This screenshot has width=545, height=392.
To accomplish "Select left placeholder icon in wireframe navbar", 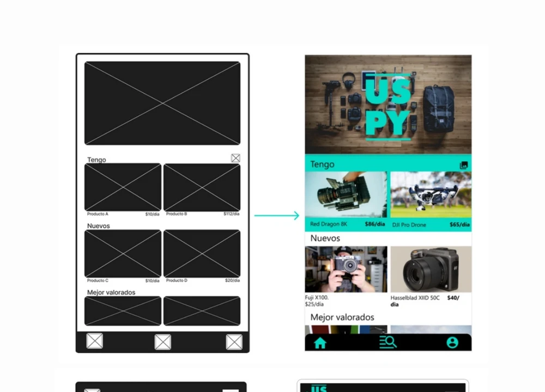I will point(94,341).
